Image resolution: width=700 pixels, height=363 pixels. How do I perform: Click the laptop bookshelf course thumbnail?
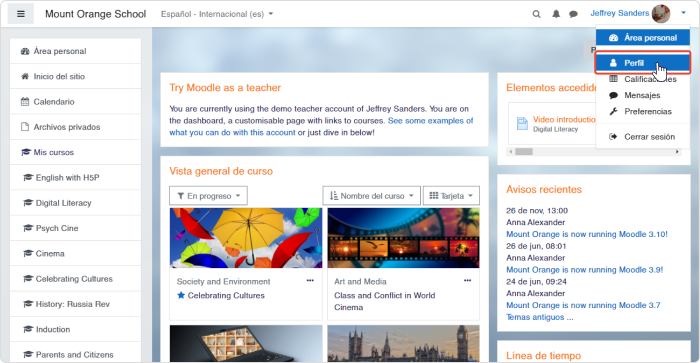pyautogui.click(x=246, y=343)
